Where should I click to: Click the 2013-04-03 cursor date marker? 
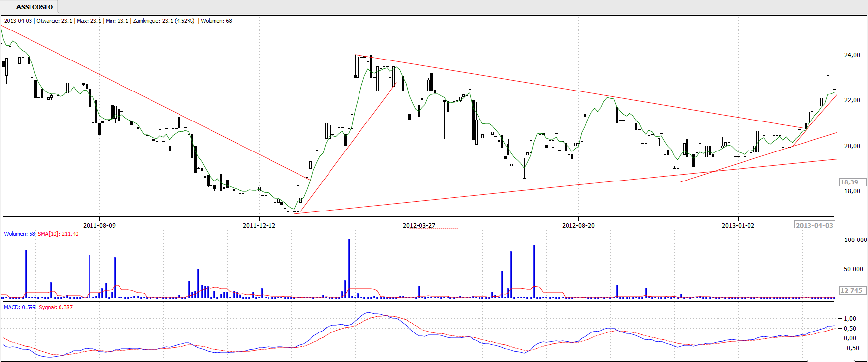(814, 225)
